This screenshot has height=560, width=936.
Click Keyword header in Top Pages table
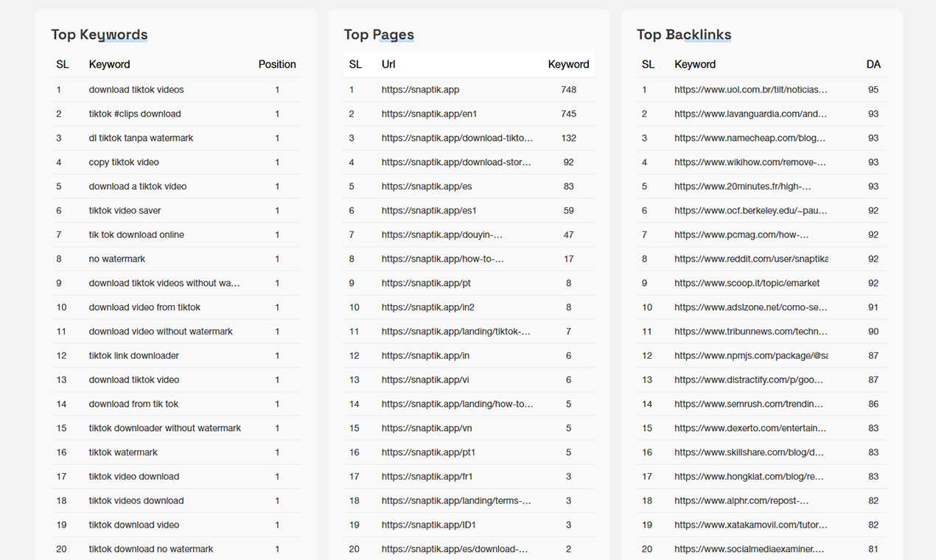(x=568, y=65)
